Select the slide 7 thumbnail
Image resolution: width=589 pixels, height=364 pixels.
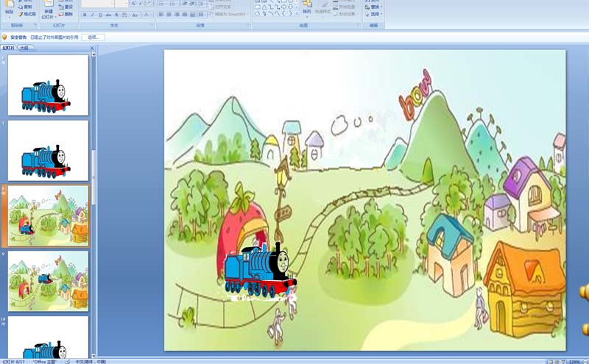point(48,151)
